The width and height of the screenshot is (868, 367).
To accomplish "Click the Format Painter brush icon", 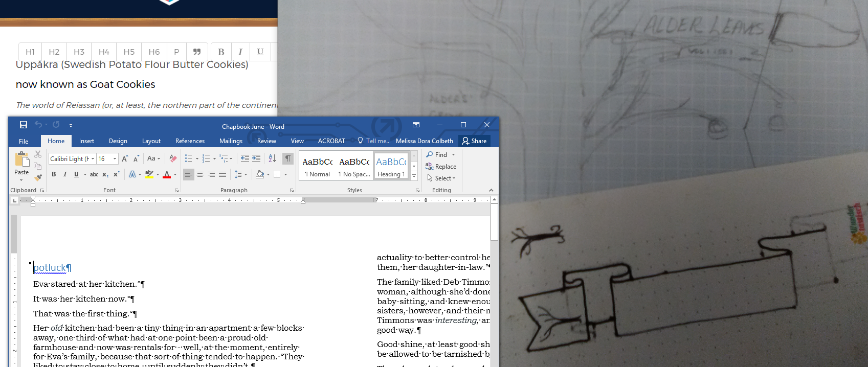I will coord(38,178).
